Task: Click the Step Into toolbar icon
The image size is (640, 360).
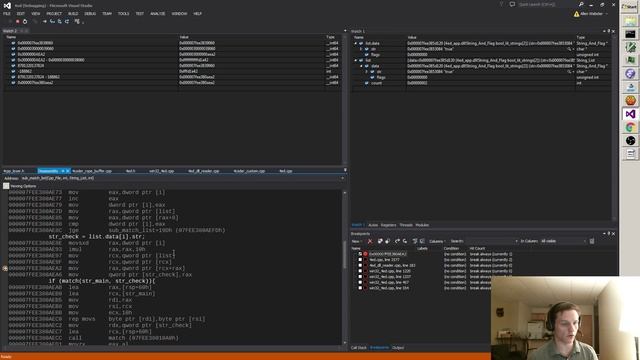Action: point(52,21)
